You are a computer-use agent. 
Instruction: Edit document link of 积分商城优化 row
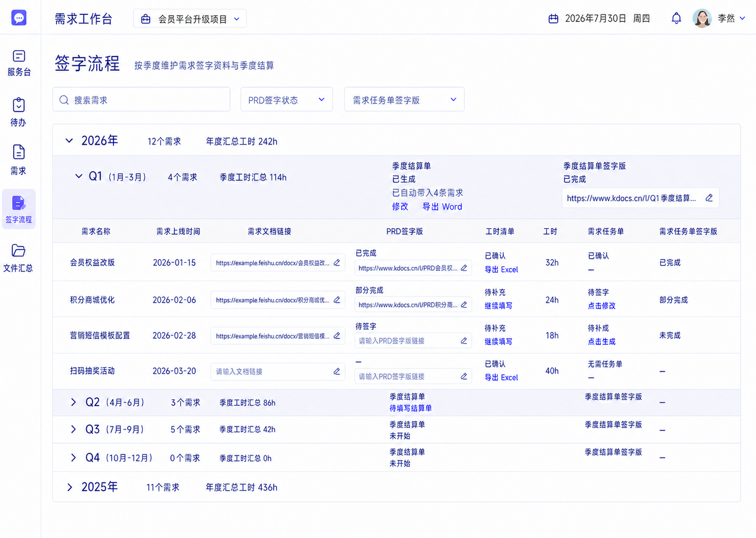coord(337,300)
